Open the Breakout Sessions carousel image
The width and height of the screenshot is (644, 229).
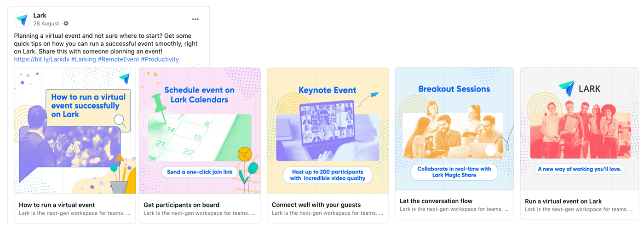click(x=454, y=128)
